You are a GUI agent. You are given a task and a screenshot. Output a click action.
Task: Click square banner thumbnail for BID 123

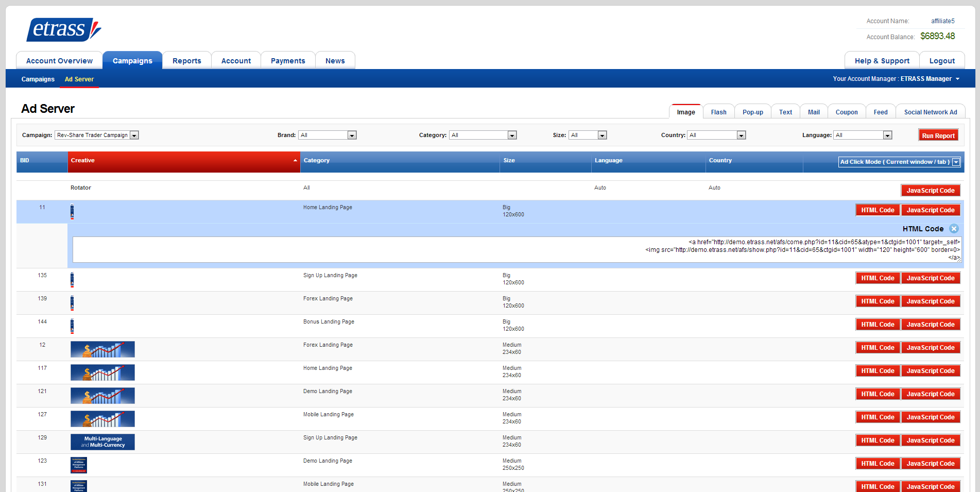pos(79,465)
